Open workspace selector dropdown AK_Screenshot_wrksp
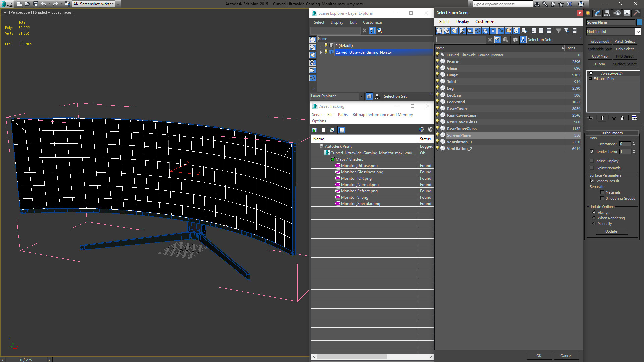Image resolution: width=644 pixels, height=362 pixels. pos(113,4)
